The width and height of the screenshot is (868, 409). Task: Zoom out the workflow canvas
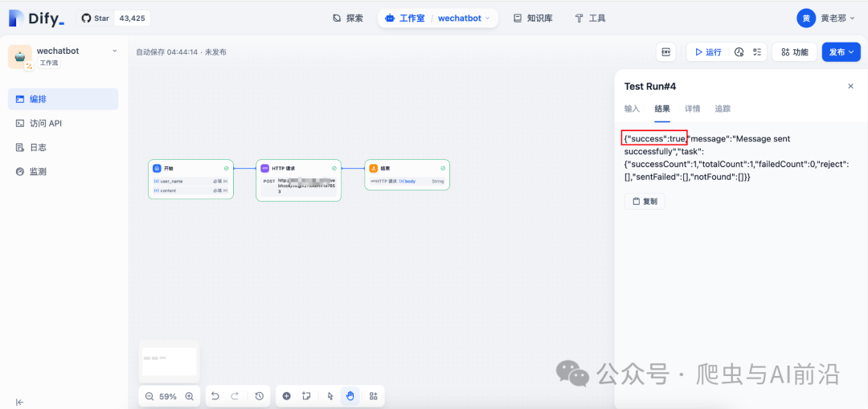click(149, 396)
